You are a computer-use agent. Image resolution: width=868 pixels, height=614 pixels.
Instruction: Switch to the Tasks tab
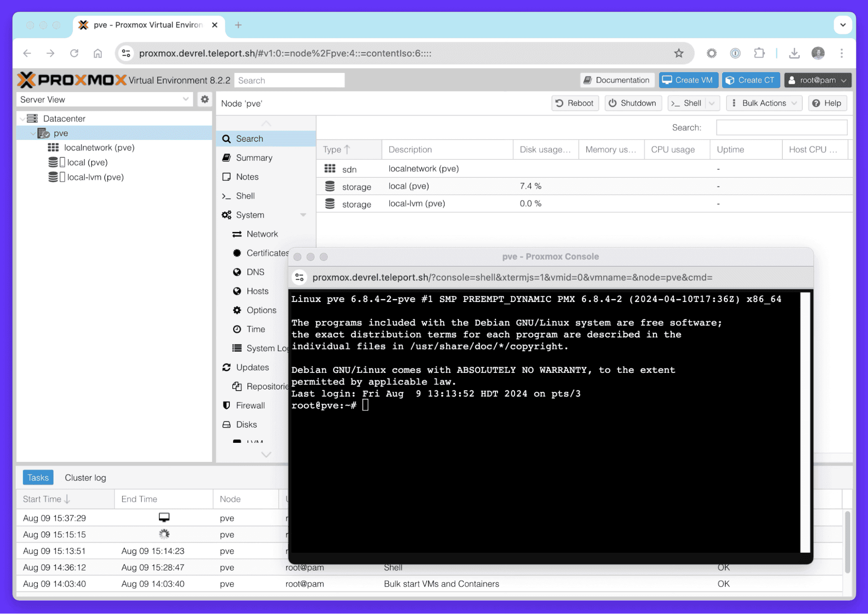(x=38, y=478)
